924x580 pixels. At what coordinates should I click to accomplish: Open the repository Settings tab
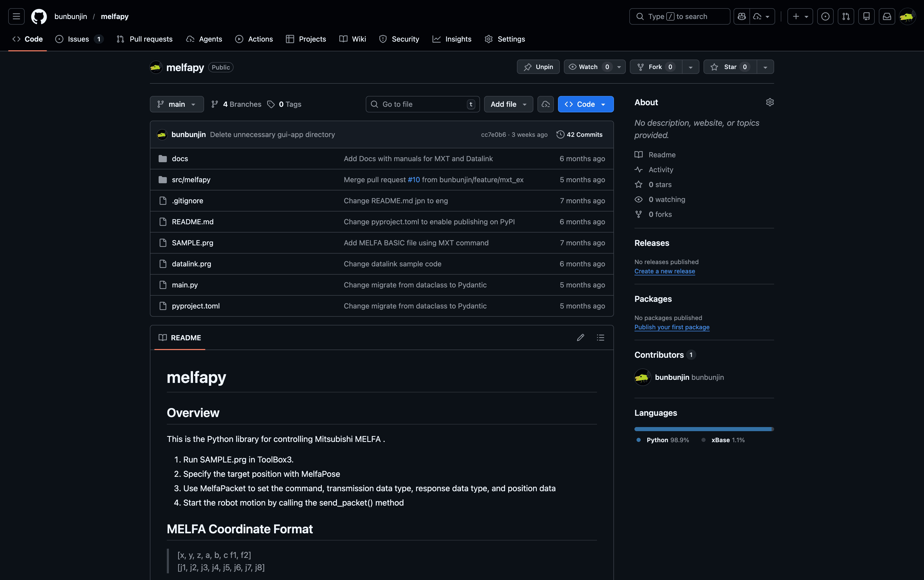(x=505, y=39)
